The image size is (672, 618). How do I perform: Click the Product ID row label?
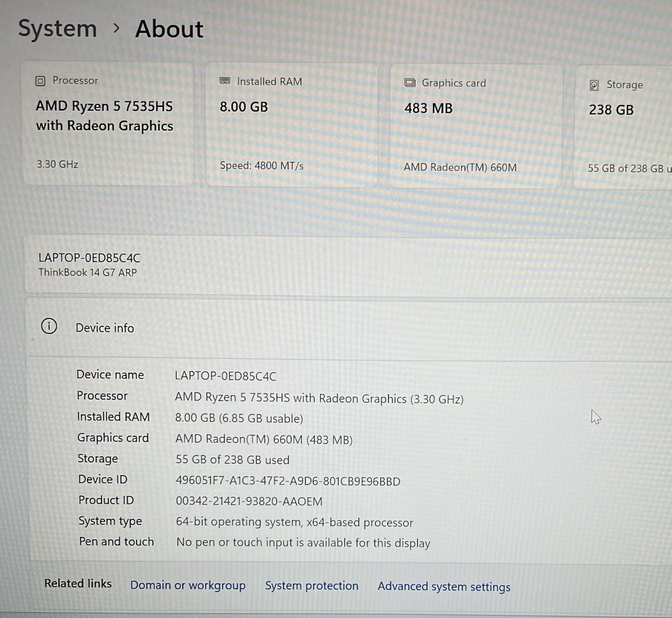coord(106,500)
